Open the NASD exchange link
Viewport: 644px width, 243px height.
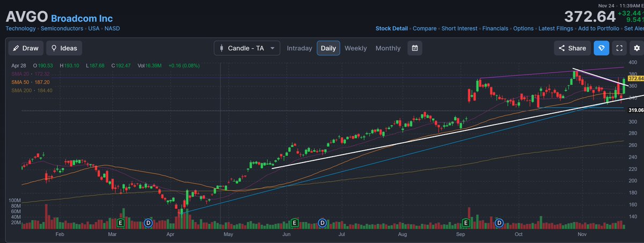[113, 28]
